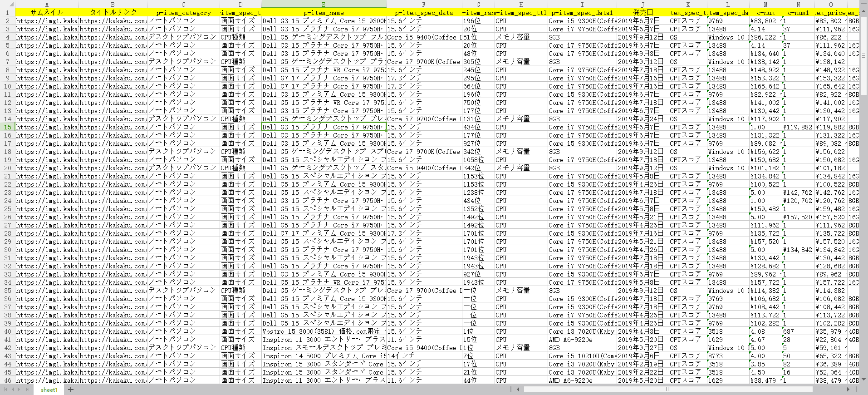Select column M header

(x=765, y=5)
